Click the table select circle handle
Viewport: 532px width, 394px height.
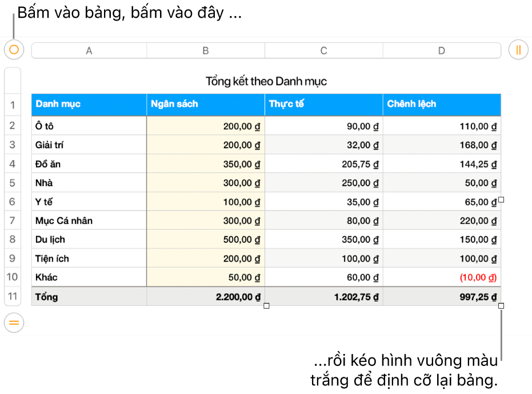click(14, 50)
